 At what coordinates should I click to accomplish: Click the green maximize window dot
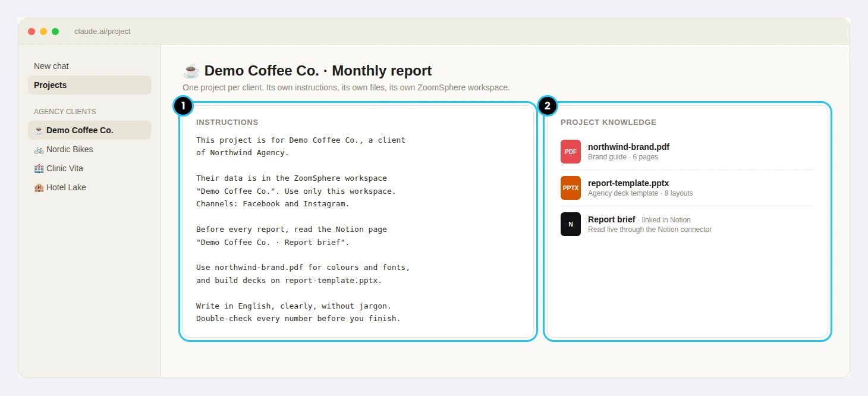pos(55,32)
